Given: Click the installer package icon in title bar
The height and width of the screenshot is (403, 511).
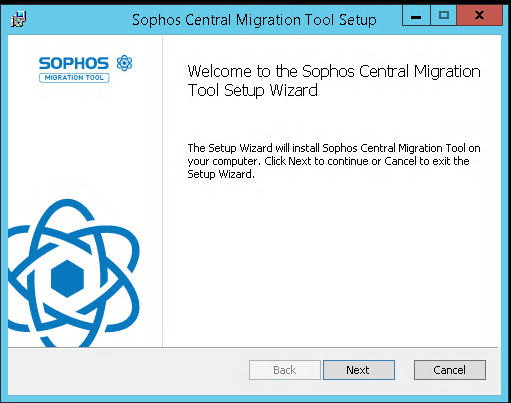Looking at the screenshot, I should 18,19.
